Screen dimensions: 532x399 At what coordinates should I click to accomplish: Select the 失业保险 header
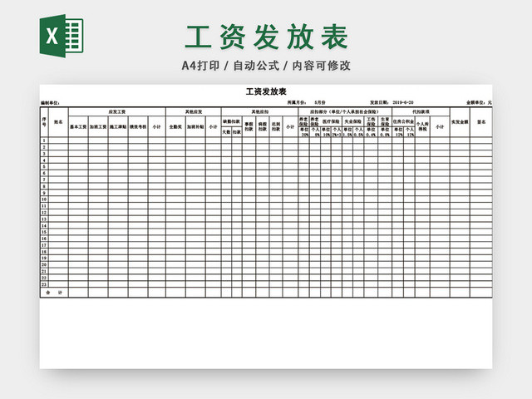pyautogui.click(x=352, y=121)
